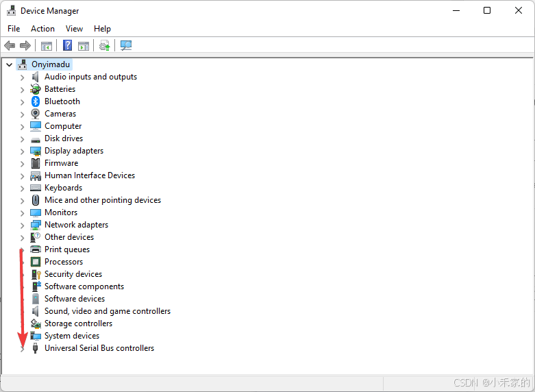535x392 pixels.
Task: Click Scan for hardware changes icon
Action: (126, 45)
